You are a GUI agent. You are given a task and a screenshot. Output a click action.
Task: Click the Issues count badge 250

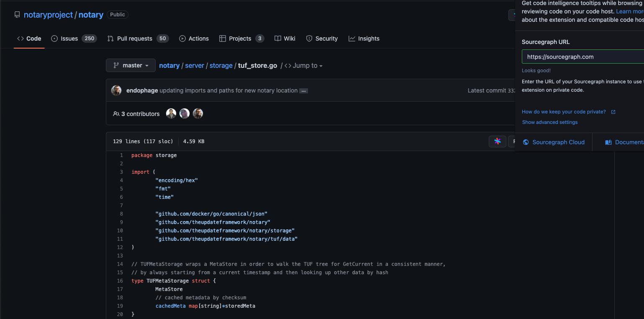point(89,39)
